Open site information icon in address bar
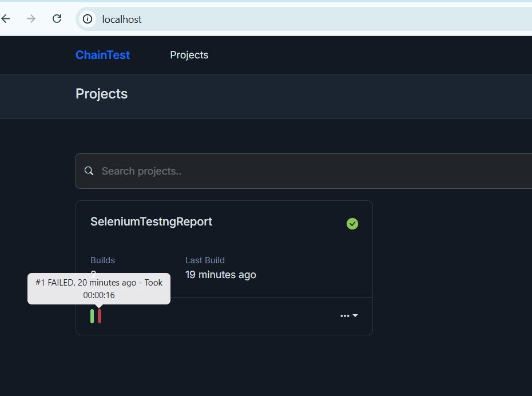 (x=88, y=19)
